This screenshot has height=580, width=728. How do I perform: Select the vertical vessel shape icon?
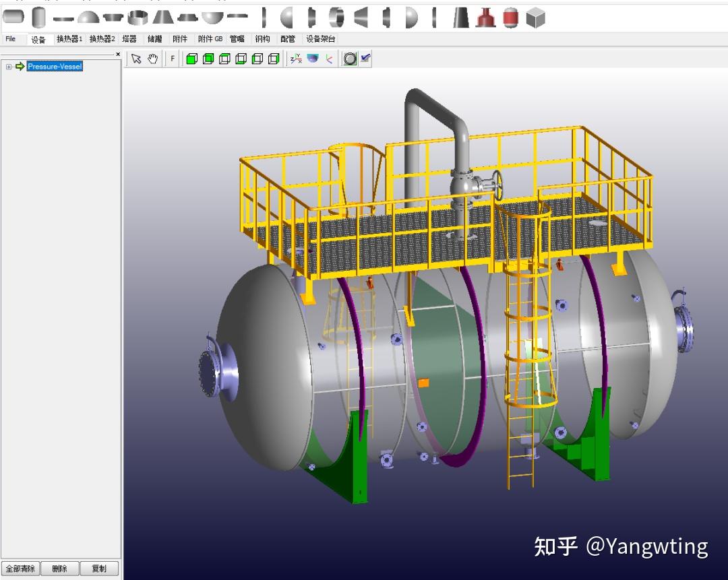pyautogui.click(x=38, y=16)
